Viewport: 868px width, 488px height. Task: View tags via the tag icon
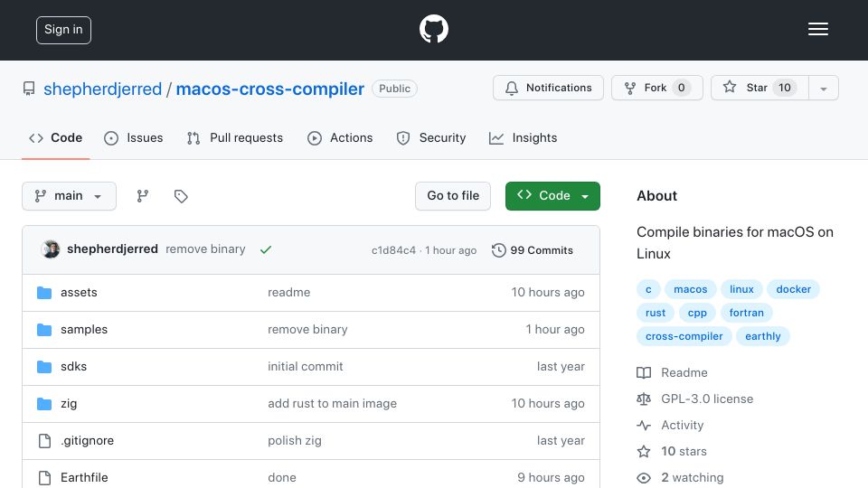pyautogui.click(x=181, y=196)
